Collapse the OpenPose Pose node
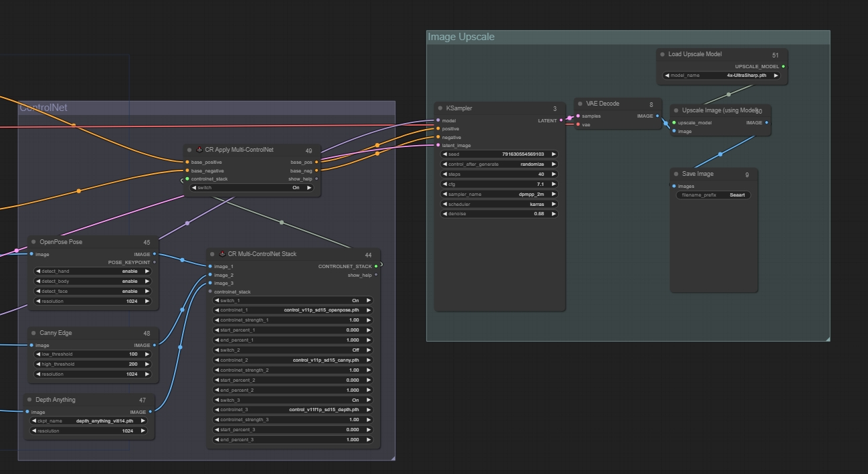This screenshot has width=868, height=474. click(33, 242)
